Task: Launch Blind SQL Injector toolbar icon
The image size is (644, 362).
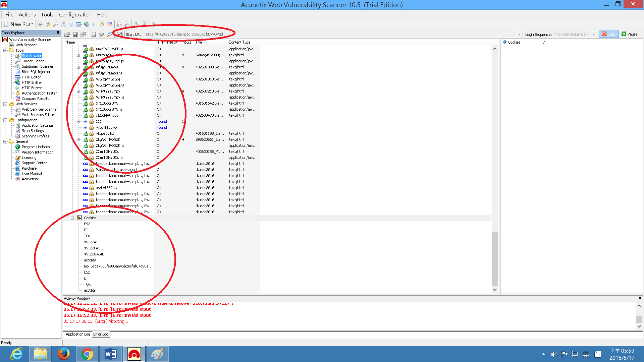Action: point(71,24)
